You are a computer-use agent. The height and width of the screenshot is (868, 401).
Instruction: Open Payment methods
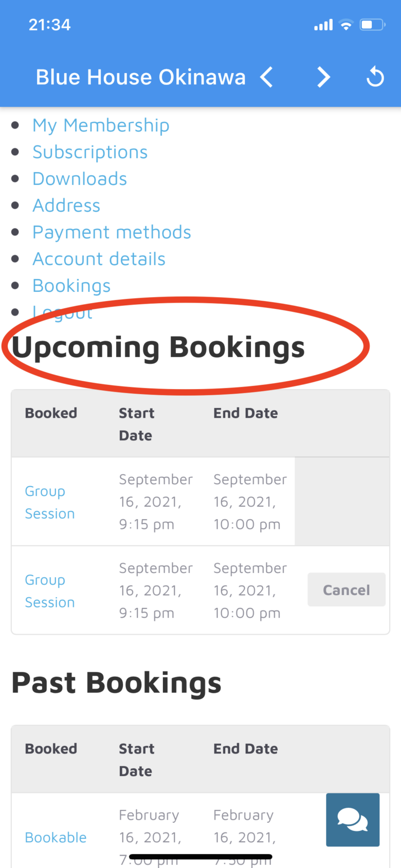coord(112,232)
